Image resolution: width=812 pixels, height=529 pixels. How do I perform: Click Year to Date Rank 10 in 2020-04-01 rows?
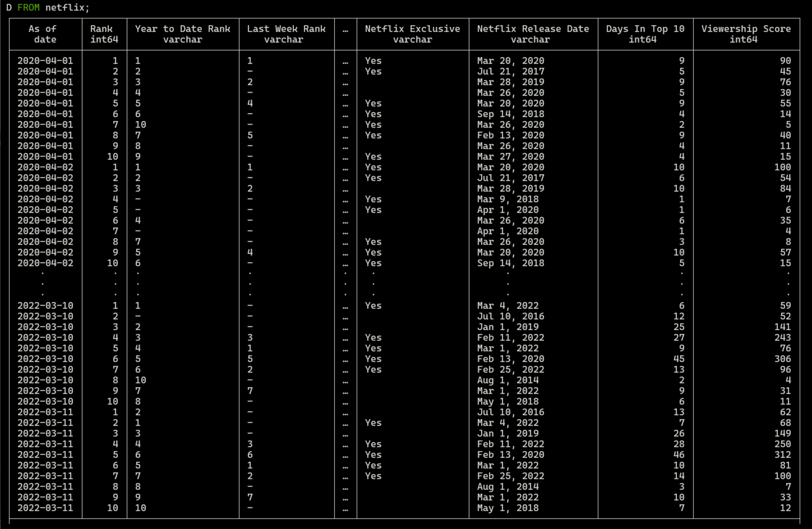pos(140,125)
